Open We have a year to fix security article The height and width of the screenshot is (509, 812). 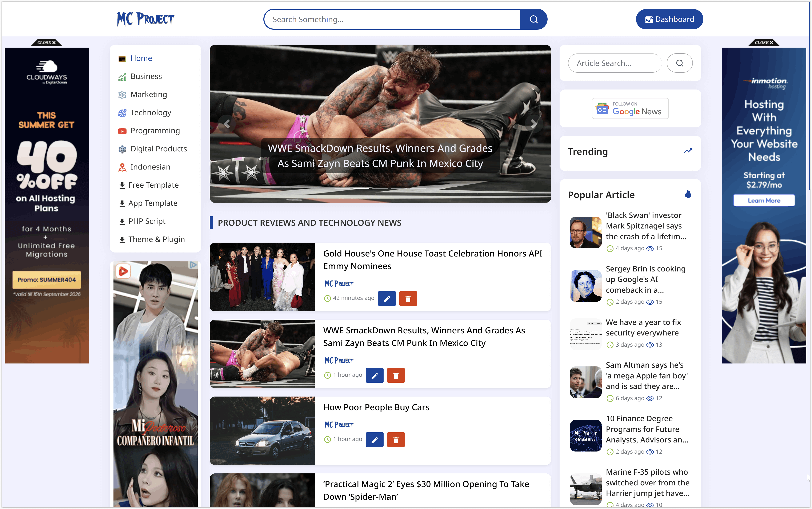(643, 327)
